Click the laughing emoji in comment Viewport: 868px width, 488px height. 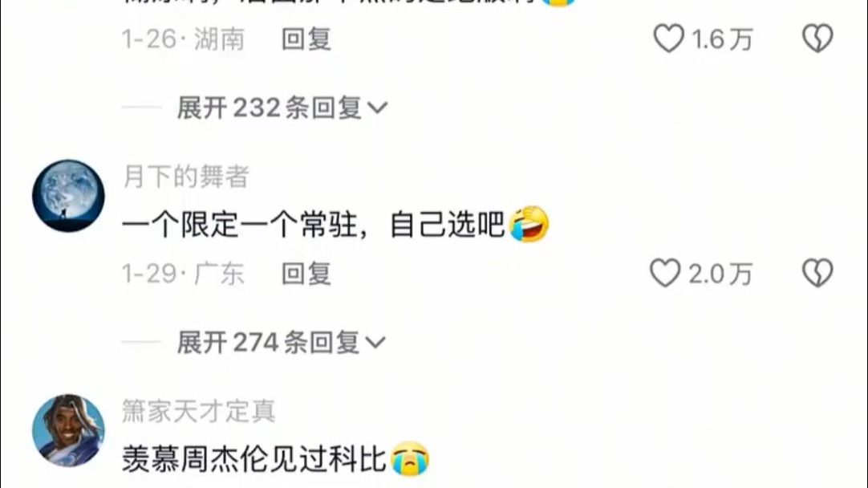(529, 225)
